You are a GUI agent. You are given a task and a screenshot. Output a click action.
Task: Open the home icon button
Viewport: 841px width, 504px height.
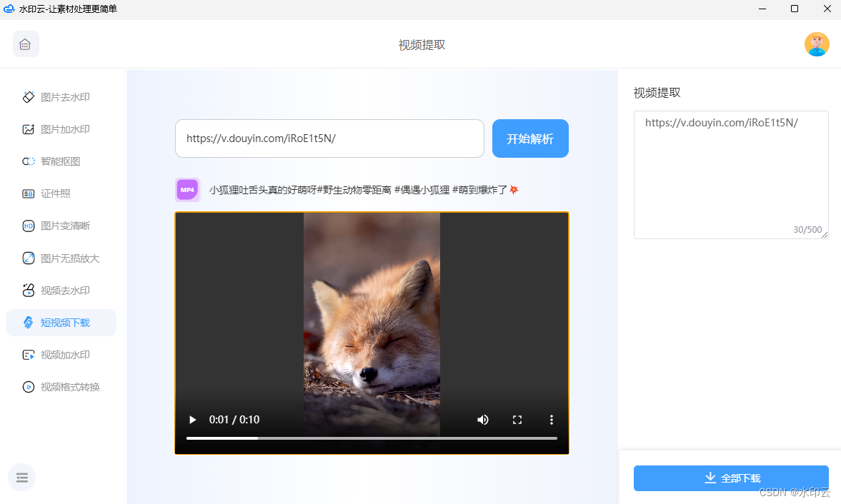[x=25, y=44]
